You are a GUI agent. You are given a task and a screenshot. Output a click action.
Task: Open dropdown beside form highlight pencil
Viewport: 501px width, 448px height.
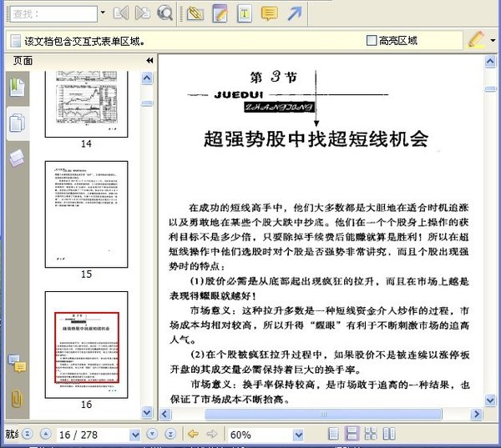(493, 40)
